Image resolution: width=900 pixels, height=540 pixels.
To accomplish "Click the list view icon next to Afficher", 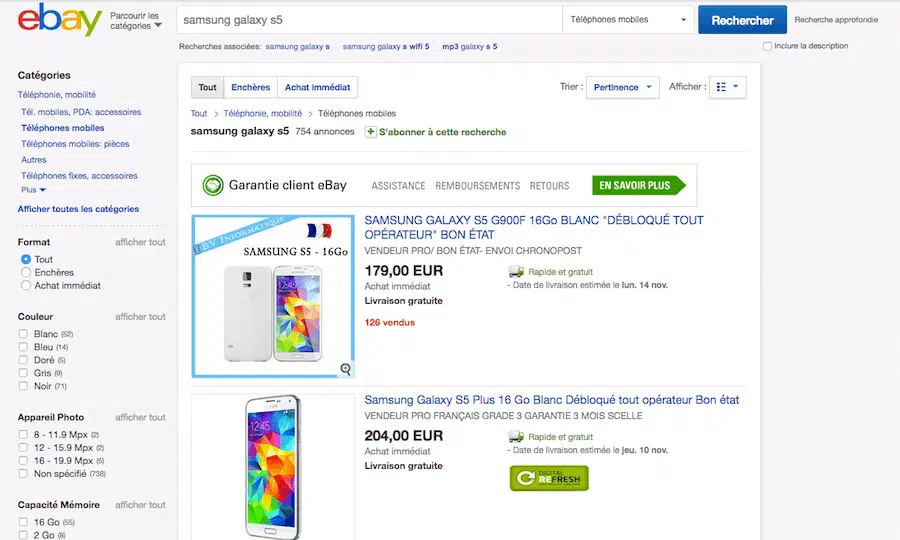I will 727,87.
